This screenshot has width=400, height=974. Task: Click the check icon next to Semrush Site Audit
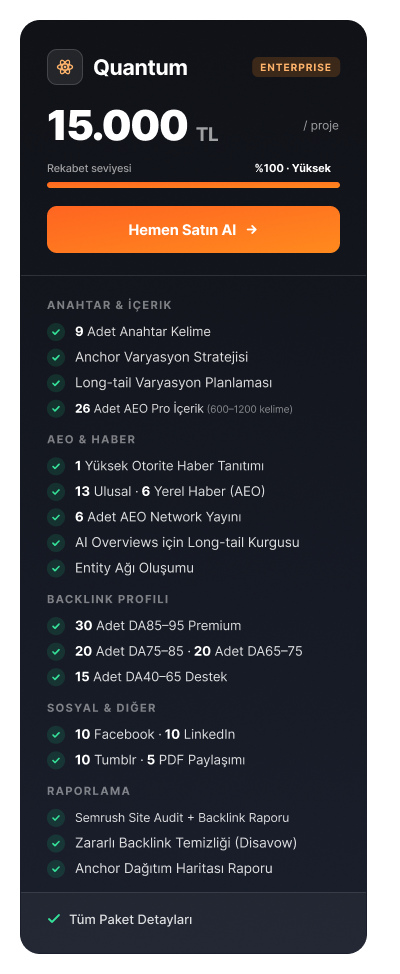point(56,817)
